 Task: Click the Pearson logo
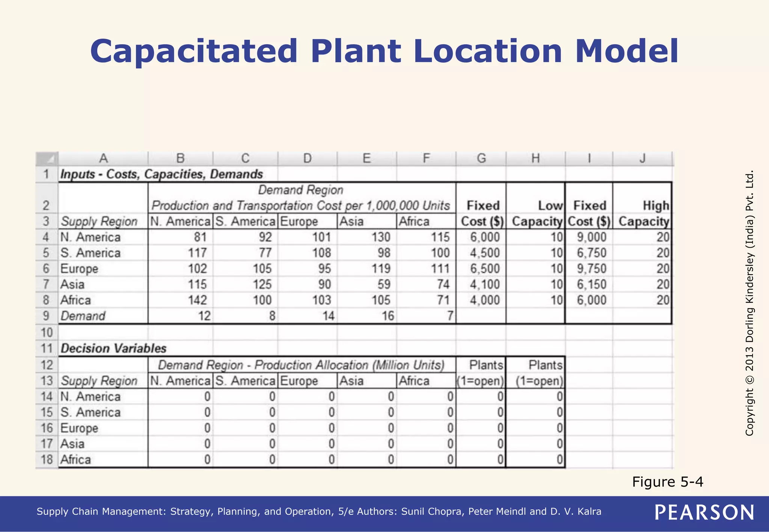[x=704, y=512]
